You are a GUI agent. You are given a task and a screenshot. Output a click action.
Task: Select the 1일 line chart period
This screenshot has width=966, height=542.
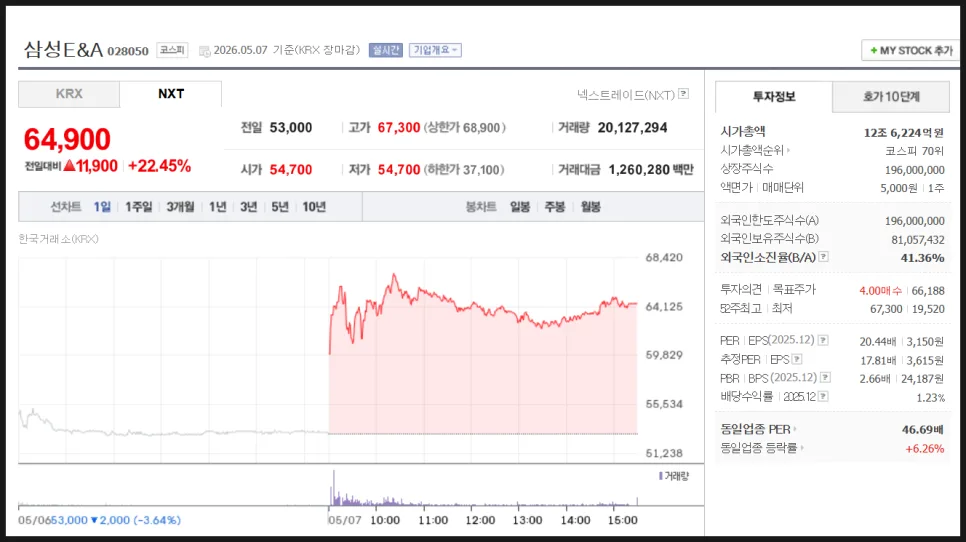pos(102,207)
